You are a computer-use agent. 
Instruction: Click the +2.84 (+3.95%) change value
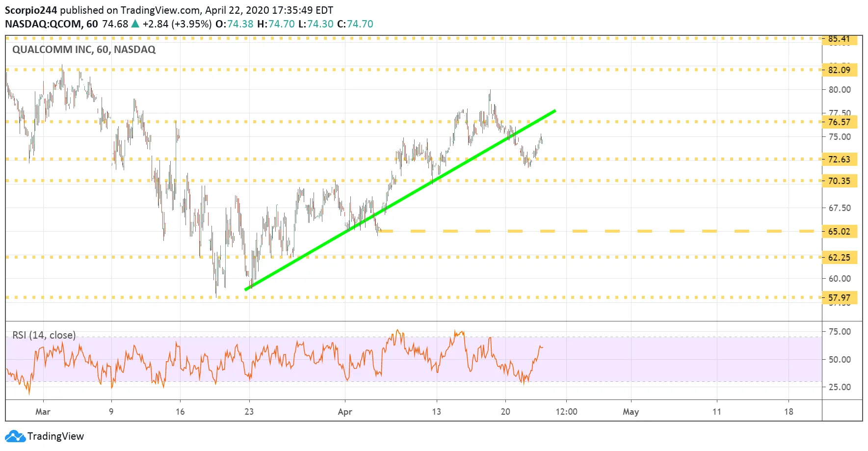click(177, 24)
